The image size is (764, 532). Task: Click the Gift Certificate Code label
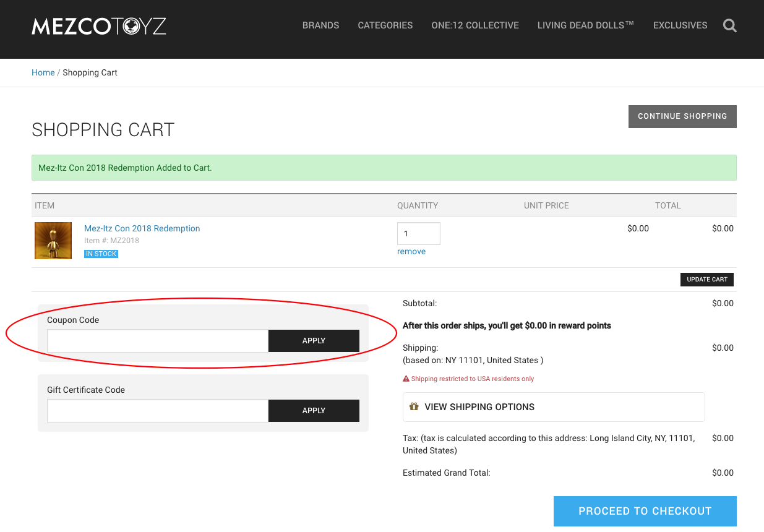coord(86,390)
